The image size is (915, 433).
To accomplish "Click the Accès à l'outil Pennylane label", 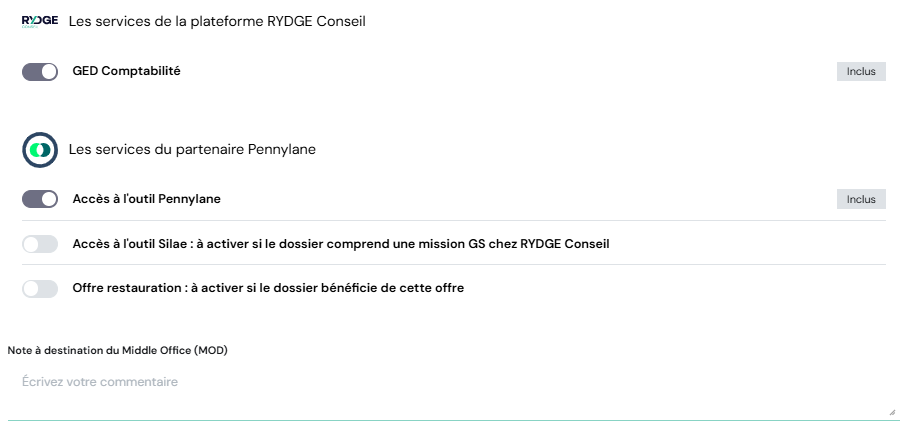I will (x=146, y=199).
